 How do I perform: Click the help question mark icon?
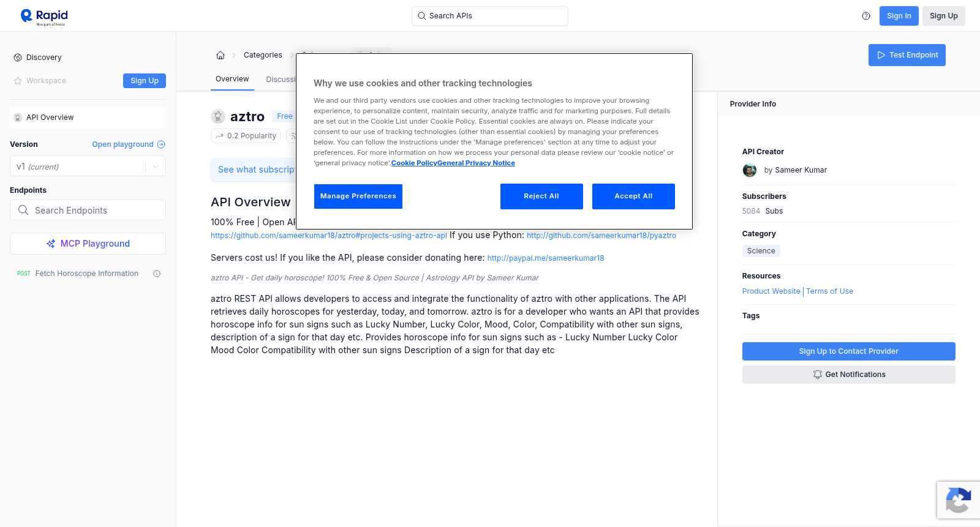[866, 16]
